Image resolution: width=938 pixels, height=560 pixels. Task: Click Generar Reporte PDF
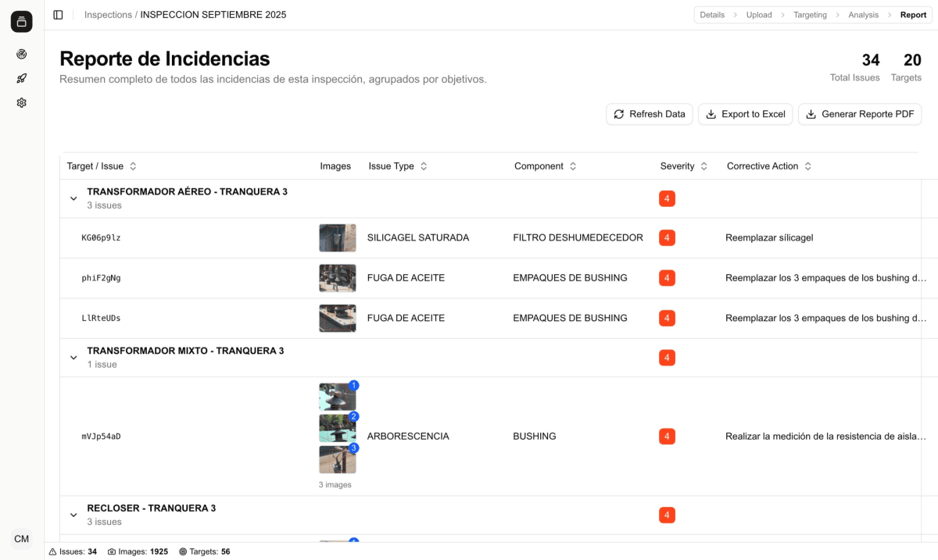[860, 114]
